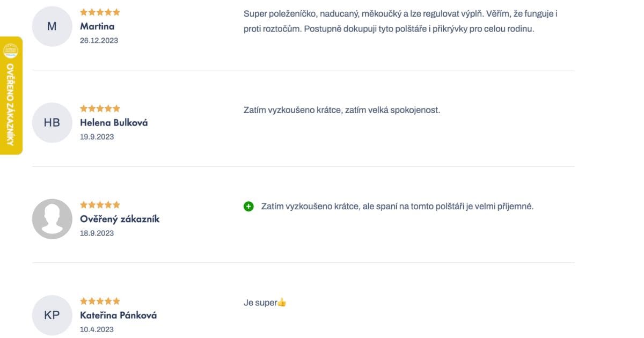Click the star rating bar for the verified customer
The image size is (644, 338).
point(100,204)
